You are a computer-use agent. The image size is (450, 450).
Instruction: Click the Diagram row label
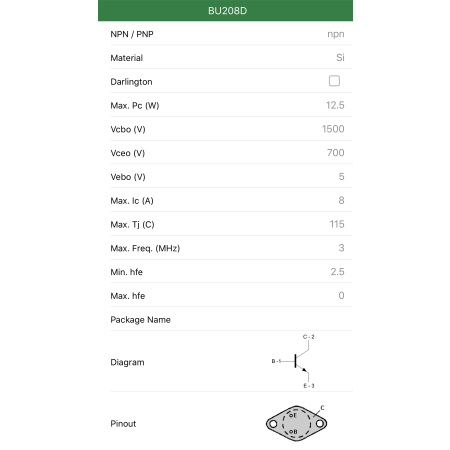(127, 362)
